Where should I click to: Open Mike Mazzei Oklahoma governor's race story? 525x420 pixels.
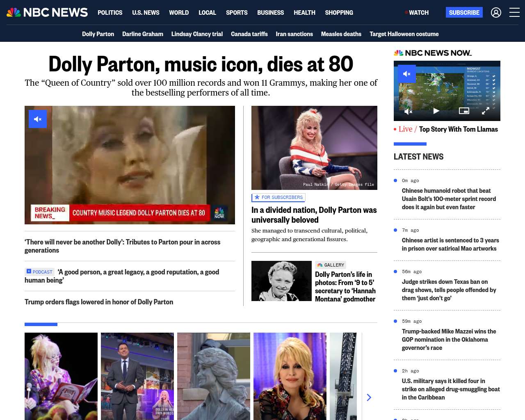449,340
